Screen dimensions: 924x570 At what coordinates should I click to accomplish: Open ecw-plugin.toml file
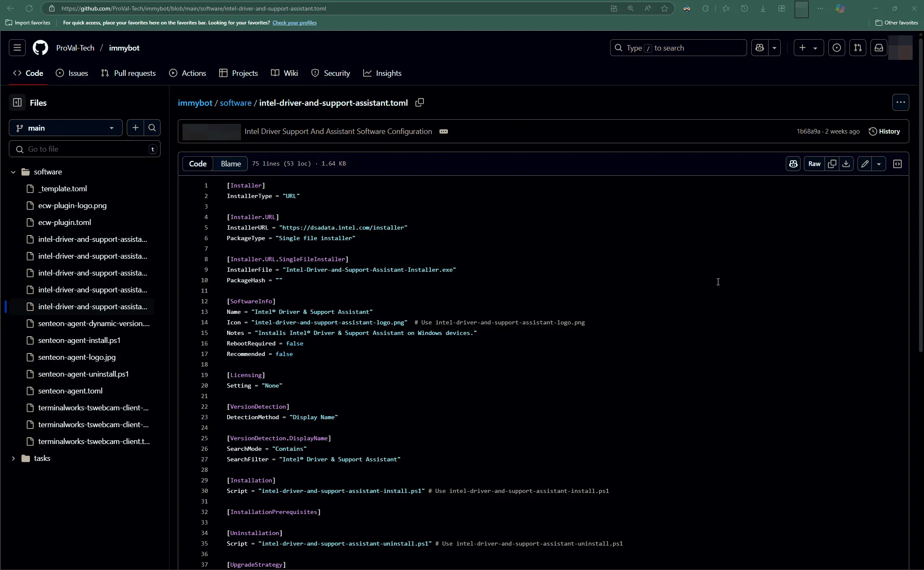pyautogui.click(x=64, y=222)
